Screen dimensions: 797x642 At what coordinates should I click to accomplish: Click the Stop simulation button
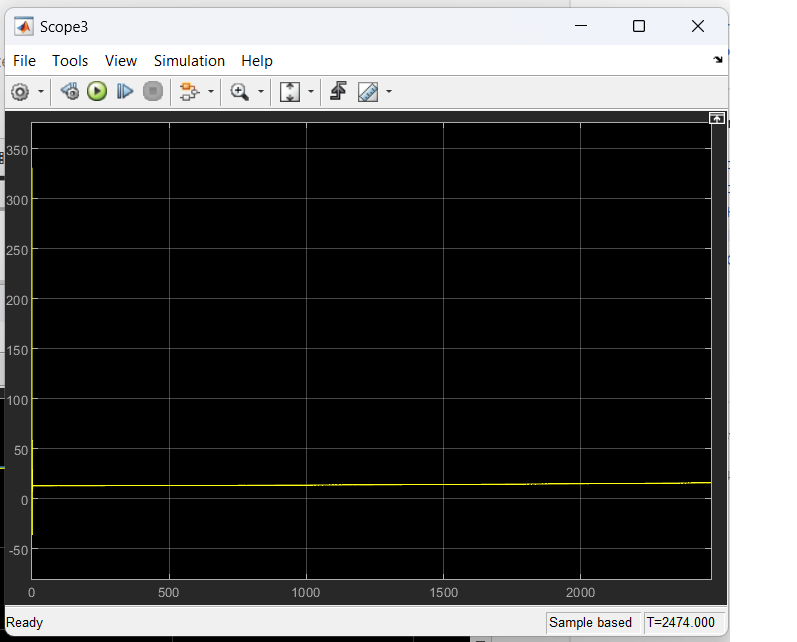pyautogui.click(x=152, y=91)
